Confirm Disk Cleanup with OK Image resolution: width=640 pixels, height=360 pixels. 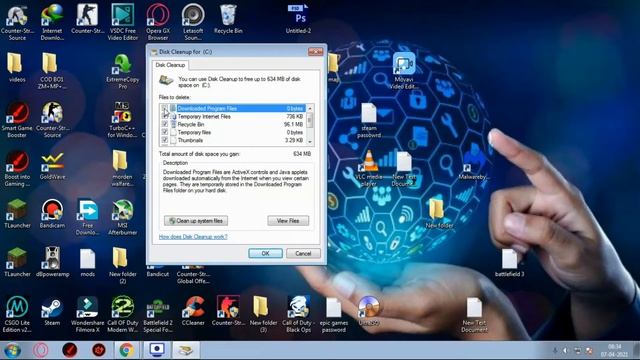click(265, 253)
